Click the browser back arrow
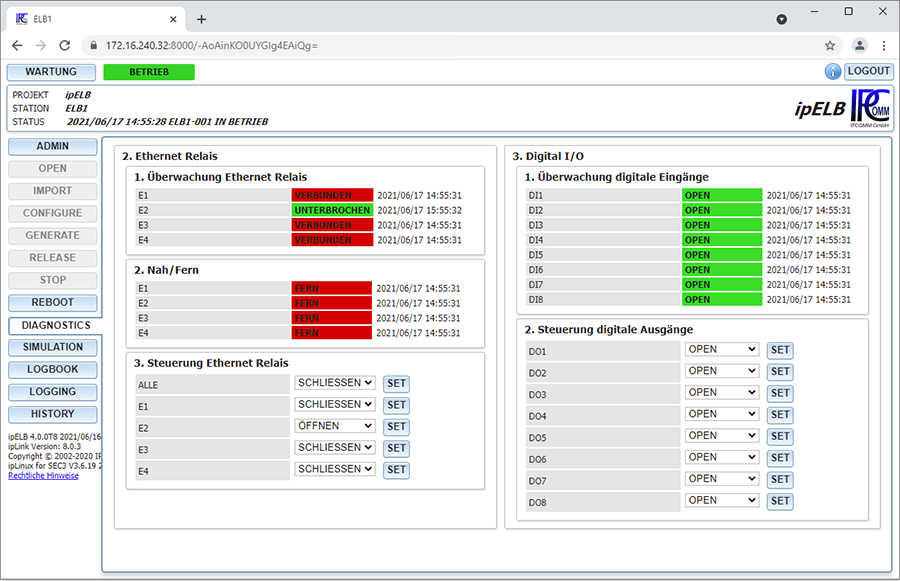The height and width of the screenshot is (581, 900). tap(17, 46)
